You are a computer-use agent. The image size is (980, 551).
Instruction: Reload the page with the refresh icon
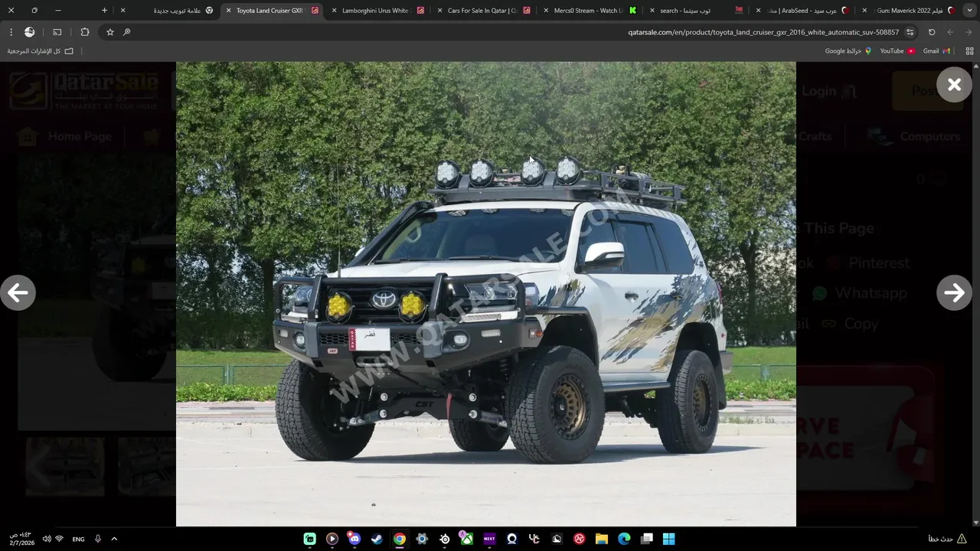coord(932,32)
